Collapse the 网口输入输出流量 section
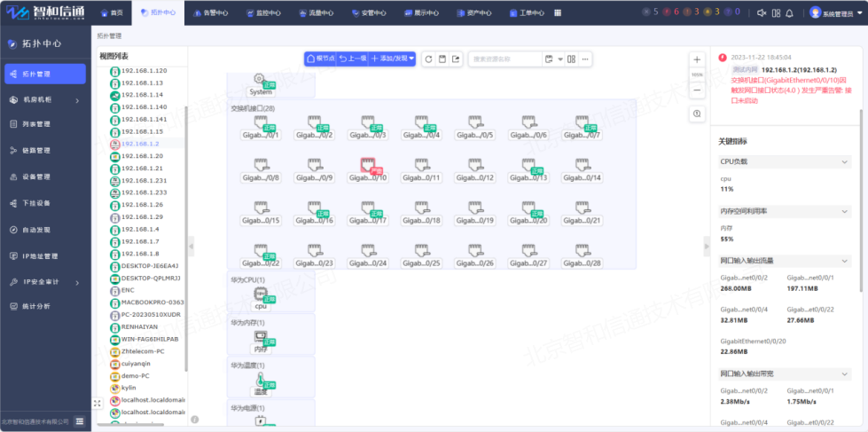The image size is (868, 432). click(x=844, y=260)
